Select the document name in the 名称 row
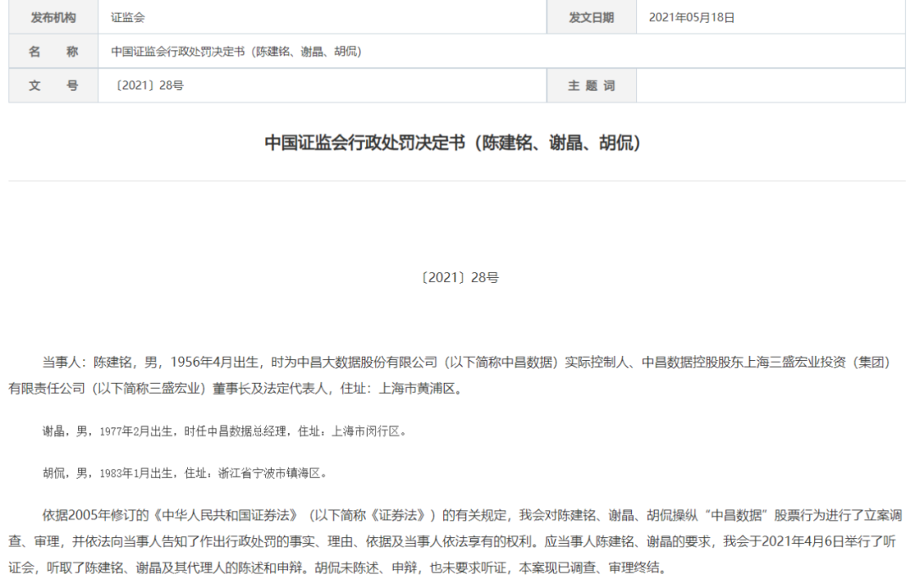 [x=236, y=52]
